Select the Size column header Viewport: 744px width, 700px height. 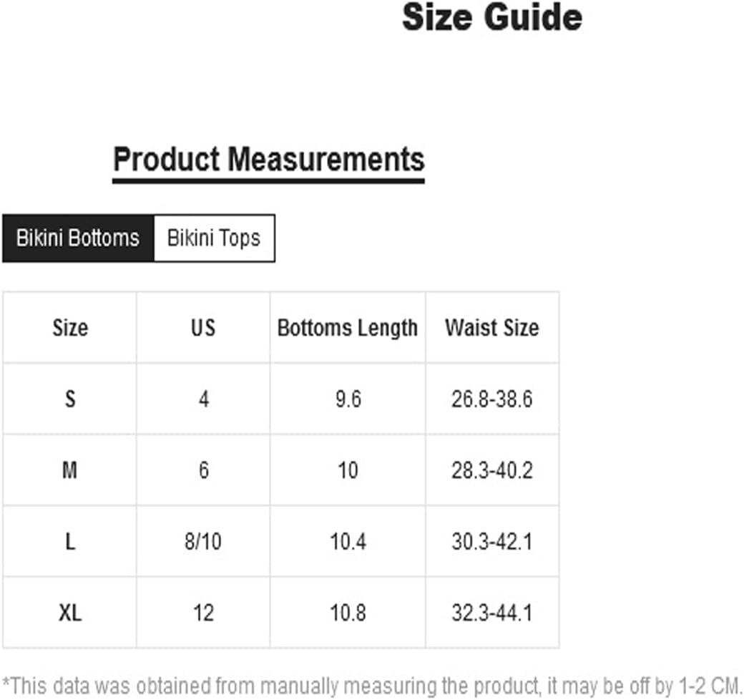click(70, 328)
